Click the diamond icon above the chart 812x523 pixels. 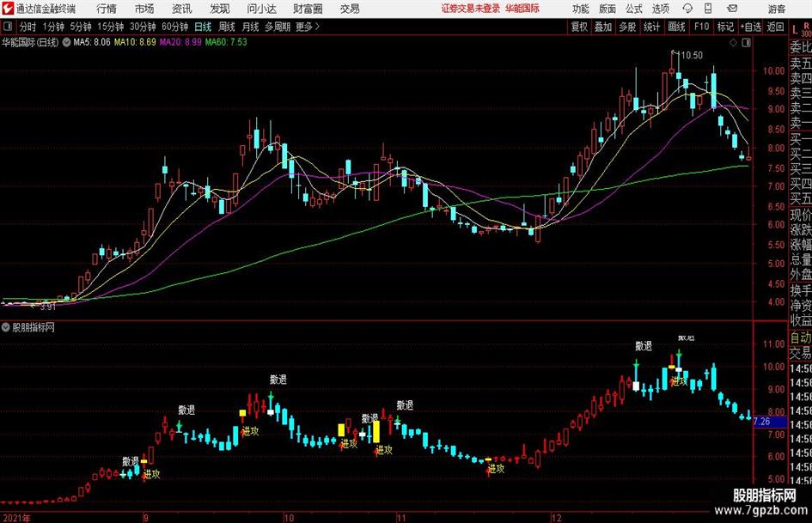(x=733, y=43)
